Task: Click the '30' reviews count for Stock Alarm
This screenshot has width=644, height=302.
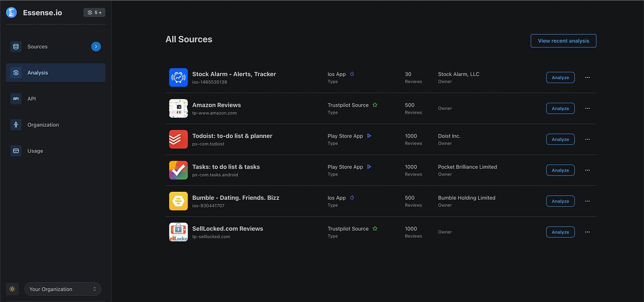Action: [408, 74]
